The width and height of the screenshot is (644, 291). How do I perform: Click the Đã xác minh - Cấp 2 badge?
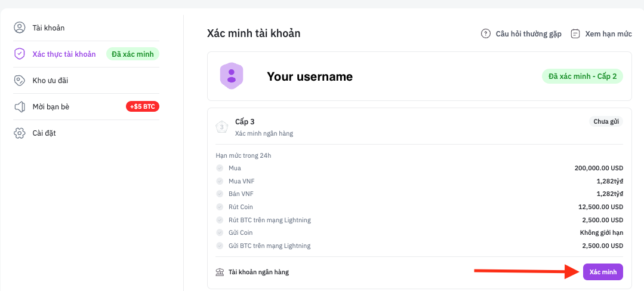coord(583,76)
